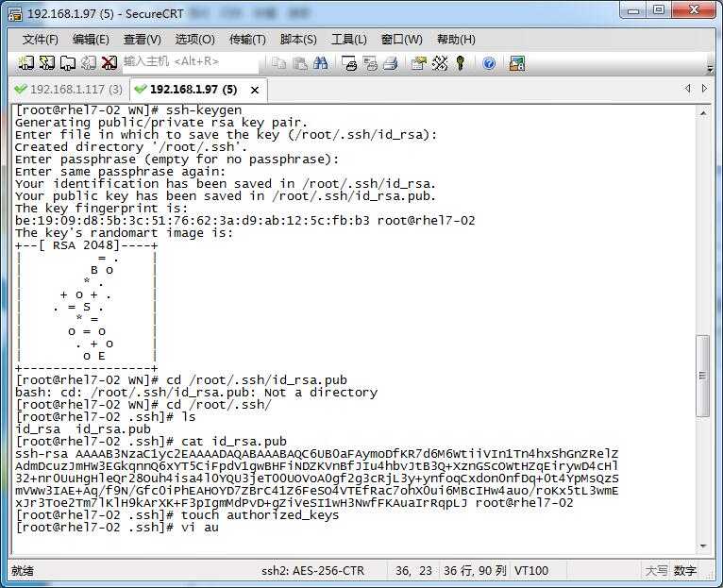Image resolution: width=723 pixels, height=588 pixels.
Task: Click the Connect in Tab icon
Action: [x=67, y=62]
